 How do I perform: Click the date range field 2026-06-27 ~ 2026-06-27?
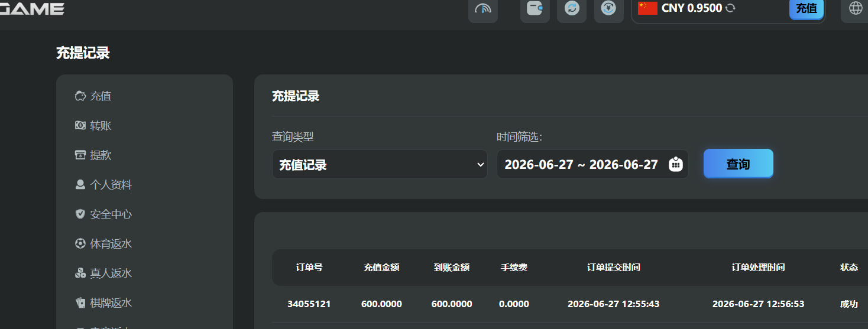[x=592, y=164]
